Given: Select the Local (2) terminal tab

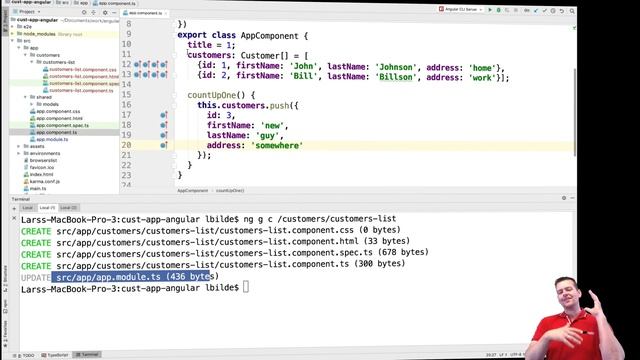Looking at the screenshot, I should [x=68, y=208].
